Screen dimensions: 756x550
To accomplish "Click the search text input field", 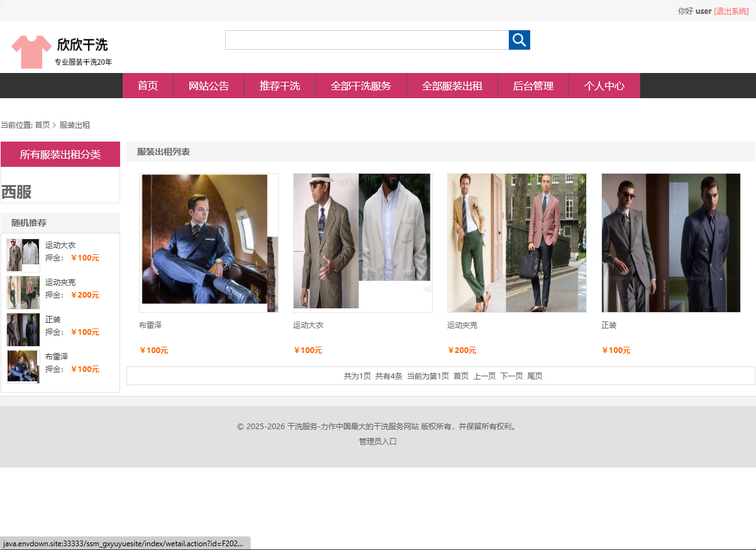I will 367,40.
